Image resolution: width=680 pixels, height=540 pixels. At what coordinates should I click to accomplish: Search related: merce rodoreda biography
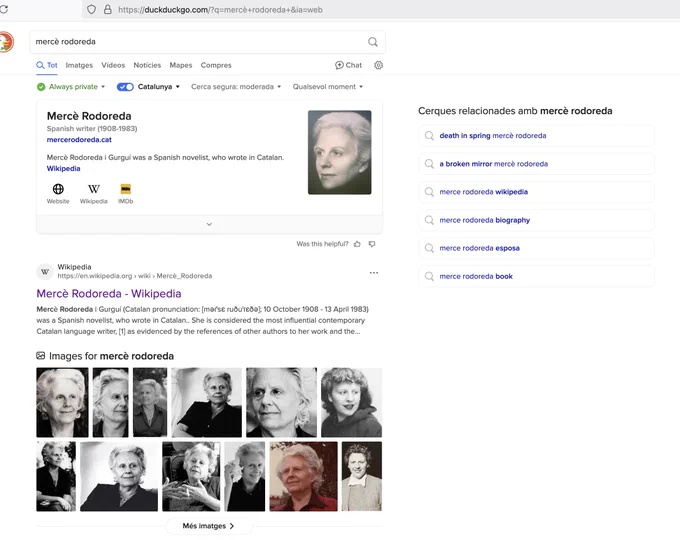(536, 220)
